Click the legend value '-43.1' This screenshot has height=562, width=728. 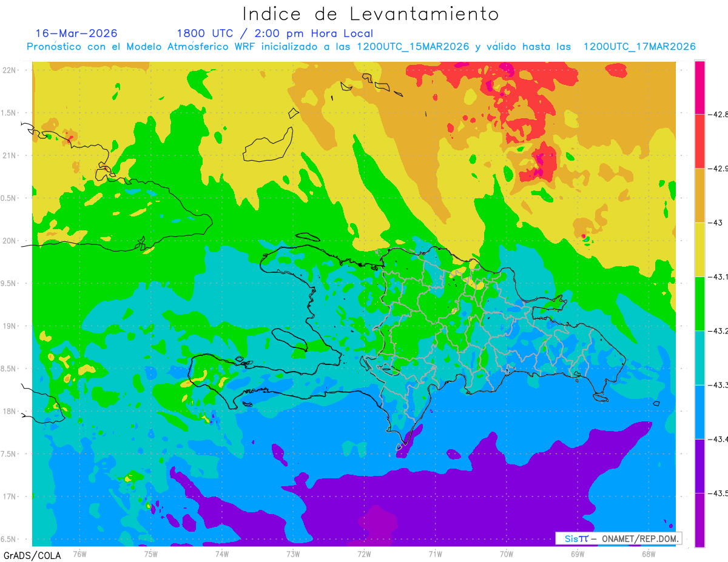pyautogui.click(x=718, y=277)
